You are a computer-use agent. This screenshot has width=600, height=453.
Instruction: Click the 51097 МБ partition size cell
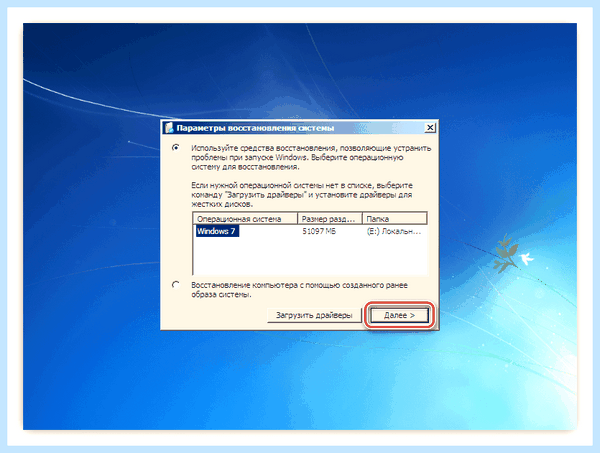point(319,231)
